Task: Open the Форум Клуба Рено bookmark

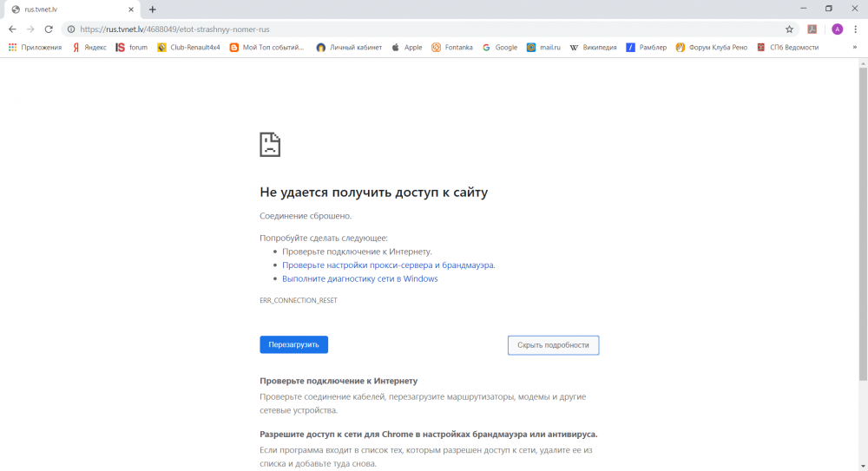Action: pyautogui.click(x=712, y=48)
